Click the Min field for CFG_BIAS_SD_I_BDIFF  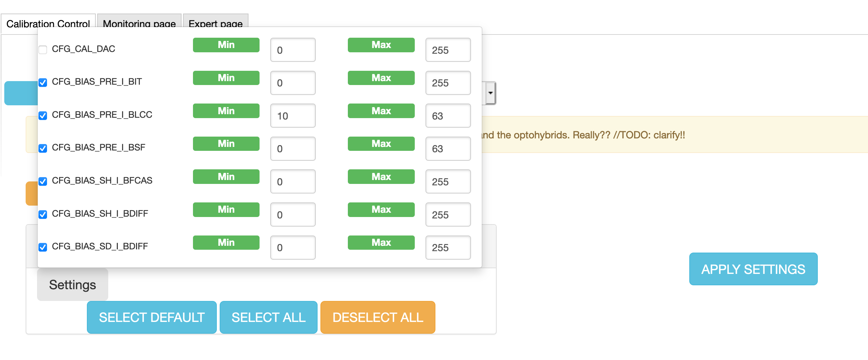pos(293,248)
